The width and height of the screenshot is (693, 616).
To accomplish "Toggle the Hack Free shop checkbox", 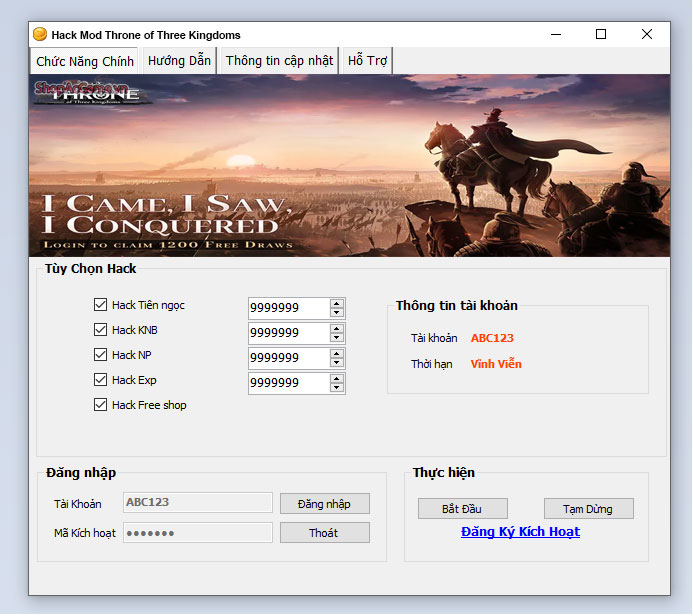I will [100, 405].
